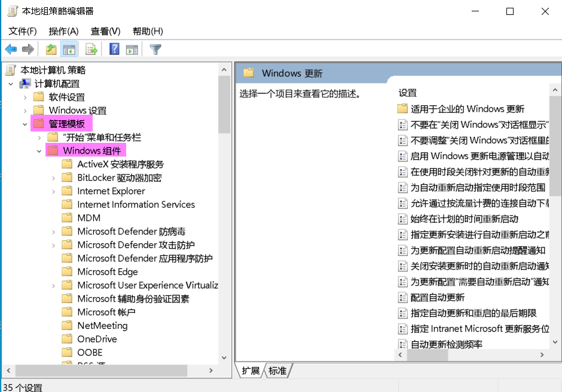Click the Forward arrow in the toolbar

click(28, 49)
